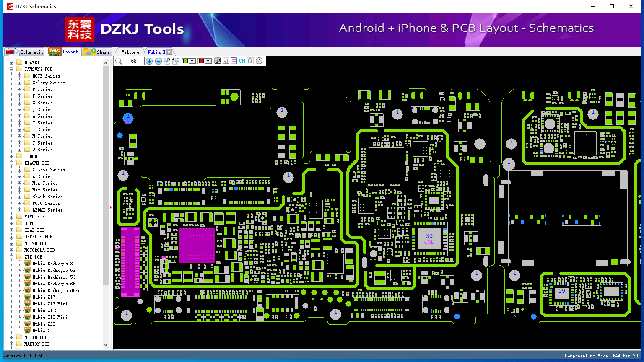Open the red color dropdown arrow

coord(208,61)
